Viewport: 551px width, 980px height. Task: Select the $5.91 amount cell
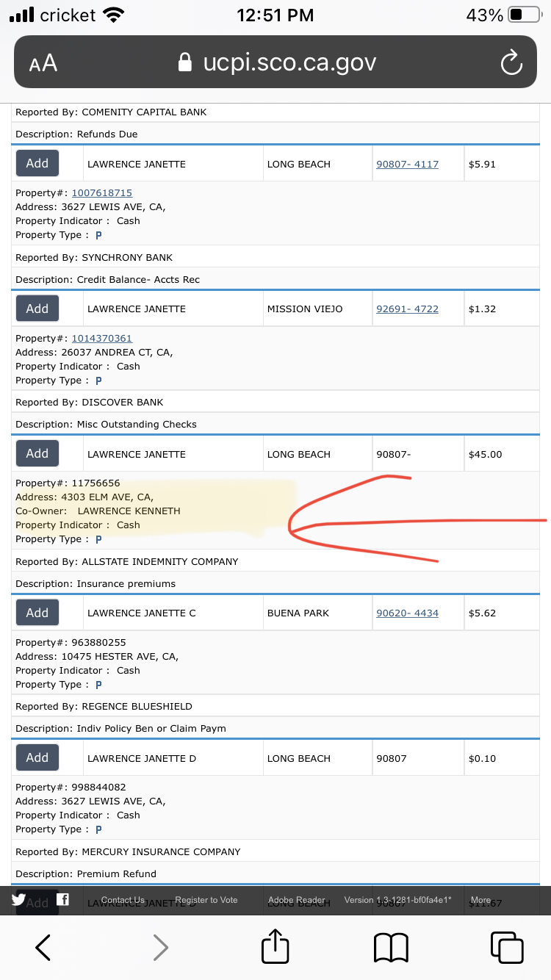point(503,164)
